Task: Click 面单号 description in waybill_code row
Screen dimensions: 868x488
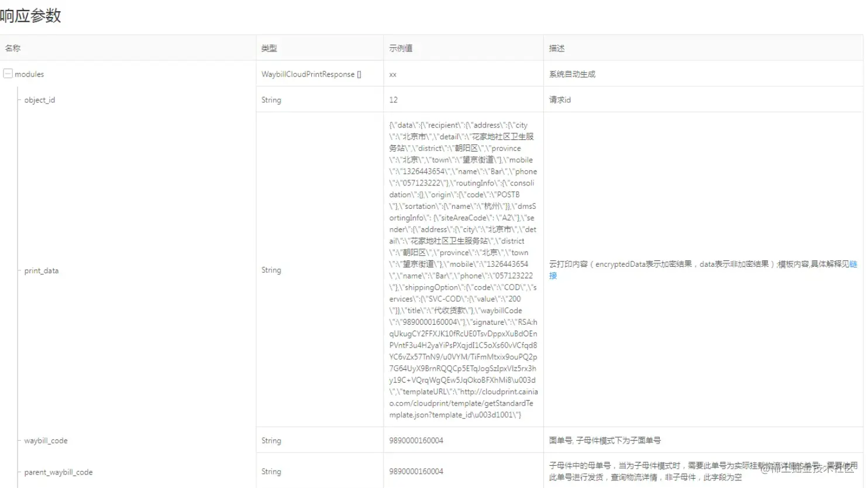Action: click(x=605, y=441)
